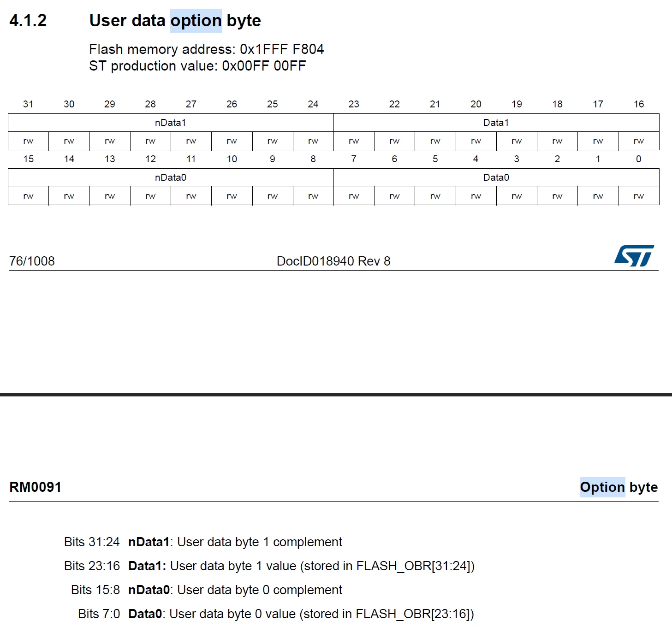This screenshot has width=672, height=632.
Task: Click the nData0 field cell
Action: point(171,177)
